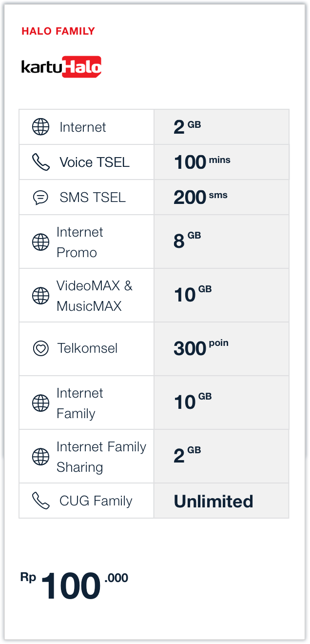
Task: Click the heart icon beside Telkomsel
Action: coord(41,349)
